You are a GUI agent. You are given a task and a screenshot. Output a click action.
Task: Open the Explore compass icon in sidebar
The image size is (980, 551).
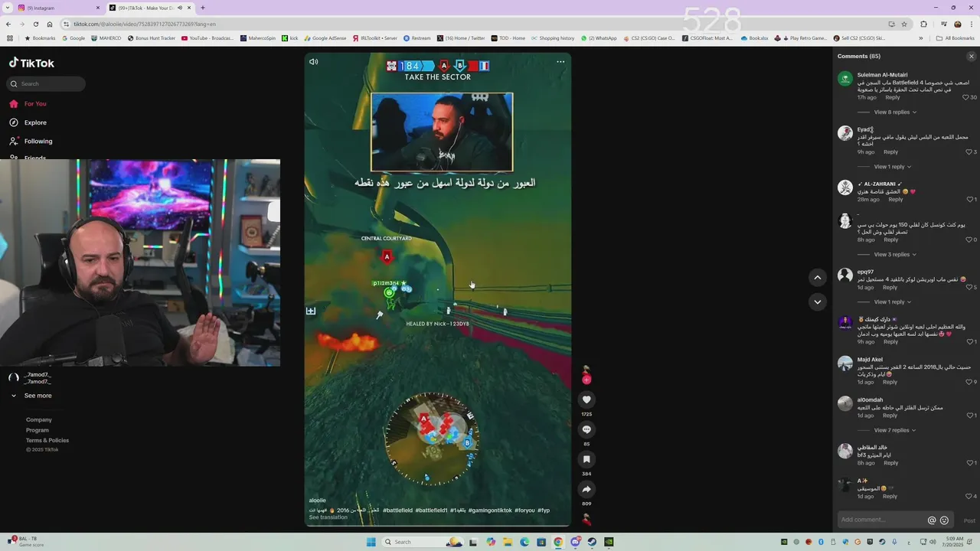point(14,122)
